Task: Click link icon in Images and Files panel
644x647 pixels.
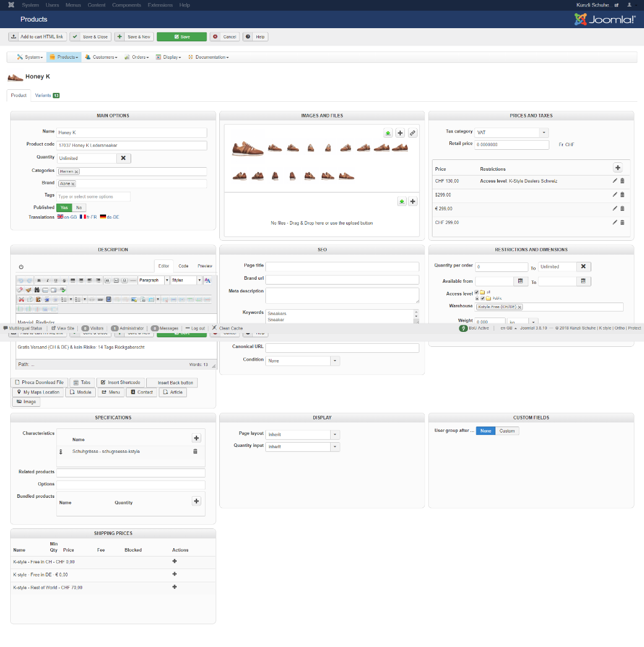Action: (413, 133)
